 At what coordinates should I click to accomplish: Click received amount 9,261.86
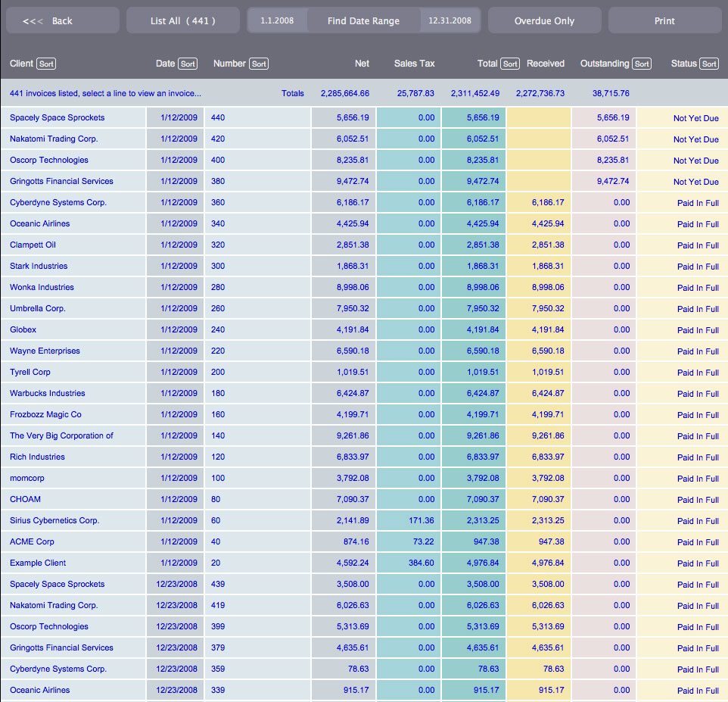[548, 435]
